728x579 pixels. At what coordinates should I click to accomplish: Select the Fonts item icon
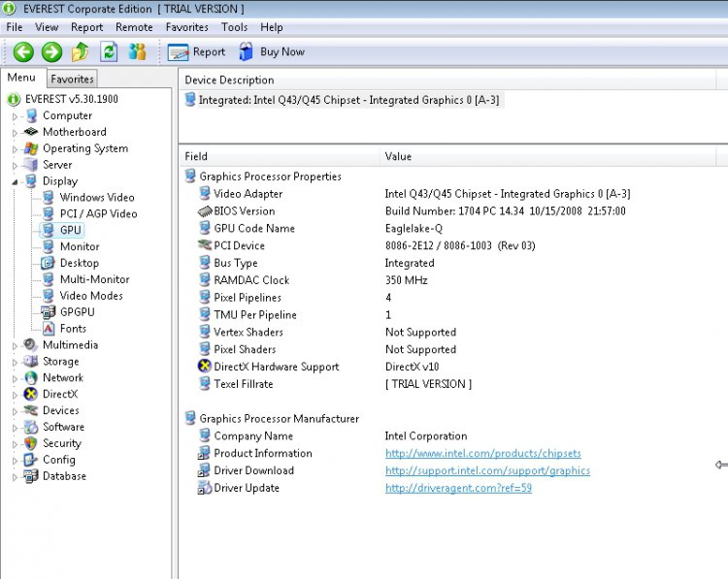[49, 329]
